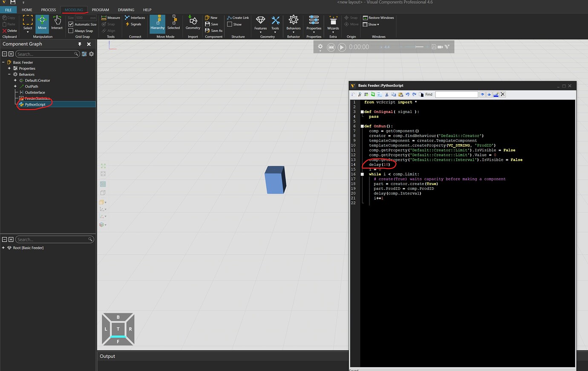
Task: Click the Measure tool
Action: tap(110, 18)
